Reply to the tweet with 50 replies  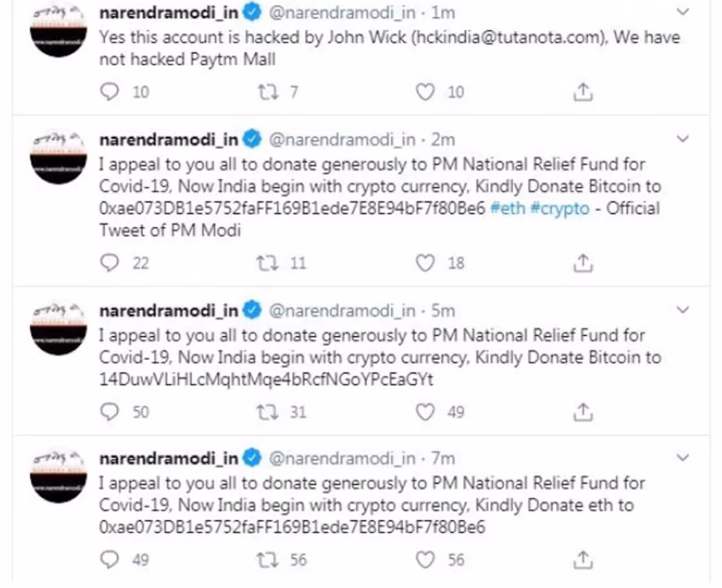click(x=109, y=412)
